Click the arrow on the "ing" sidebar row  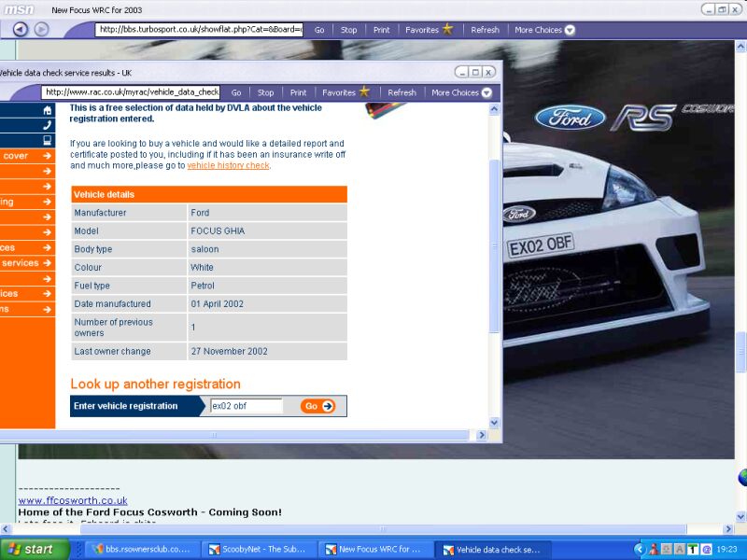pos(47,202)
